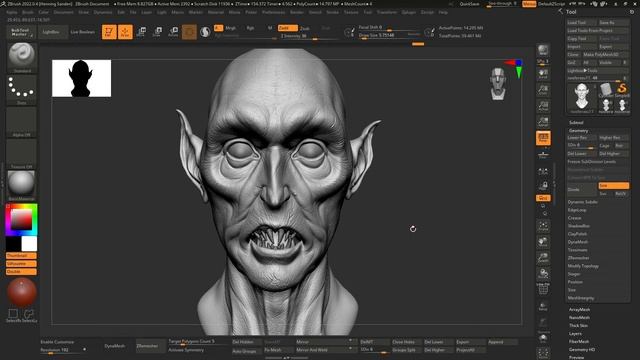Viewport: 640px width, 360px height.
Task: Open the Render menu
Action: click(x=297, y=12)
